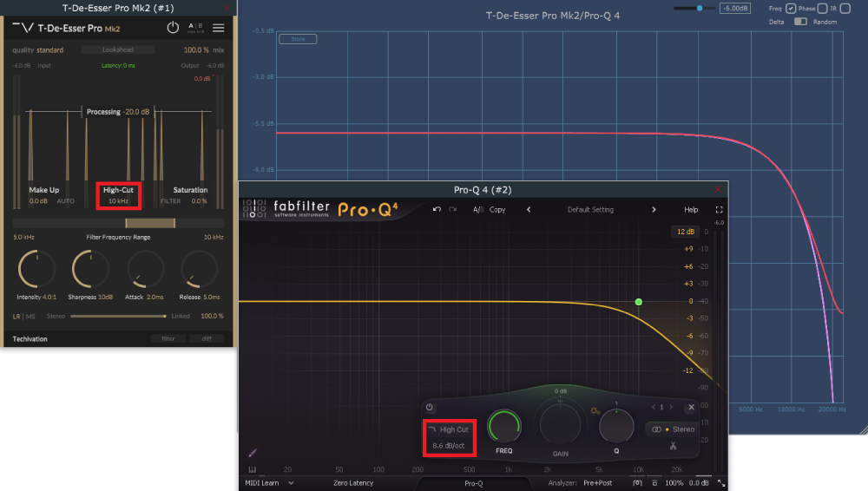Viewport: 868px width, 491px height.
Task: Click the T-De-Esser Attack knob
Action: pos(145,270)
